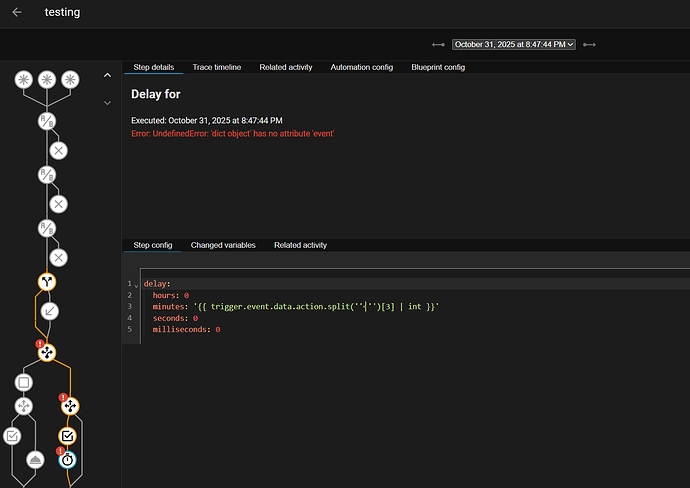
Task: Go to the previous trace with left arrow
Action: click(438, 44)
